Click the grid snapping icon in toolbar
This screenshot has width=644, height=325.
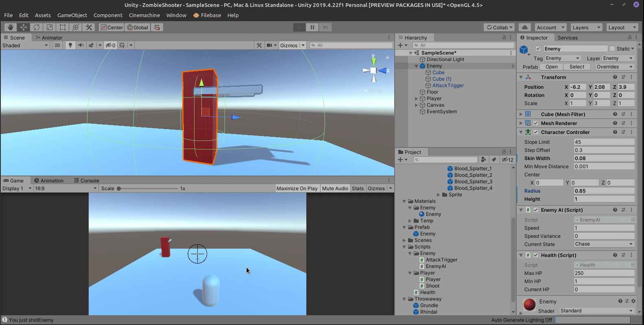click(157, 27)
